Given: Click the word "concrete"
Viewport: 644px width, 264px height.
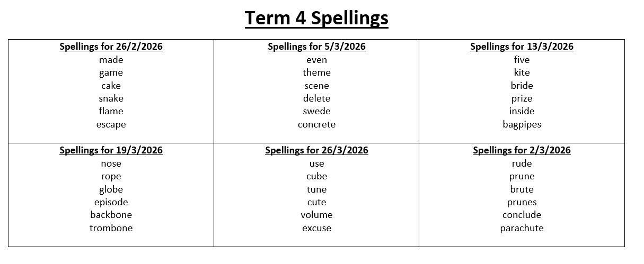Looking at the screenshot, I should click(x=316, y=125).
